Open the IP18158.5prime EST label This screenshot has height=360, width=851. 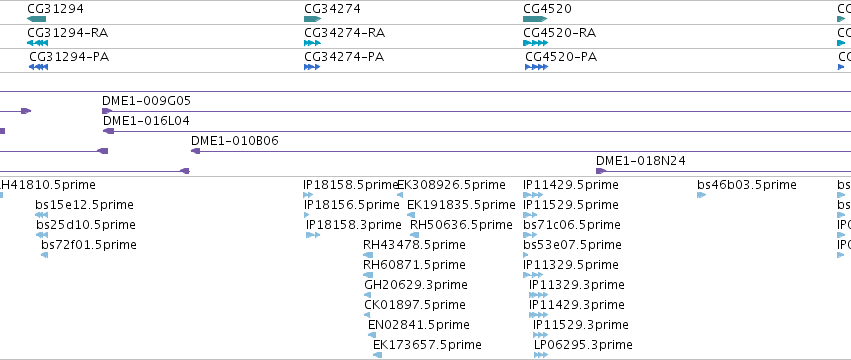[x=351, y=185]
